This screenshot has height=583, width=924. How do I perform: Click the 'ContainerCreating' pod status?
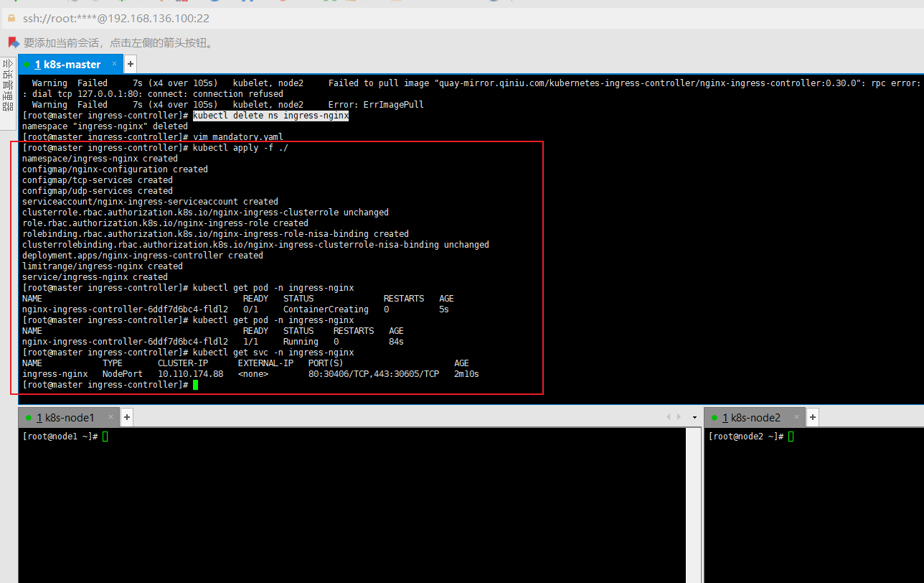pos(326,309)
